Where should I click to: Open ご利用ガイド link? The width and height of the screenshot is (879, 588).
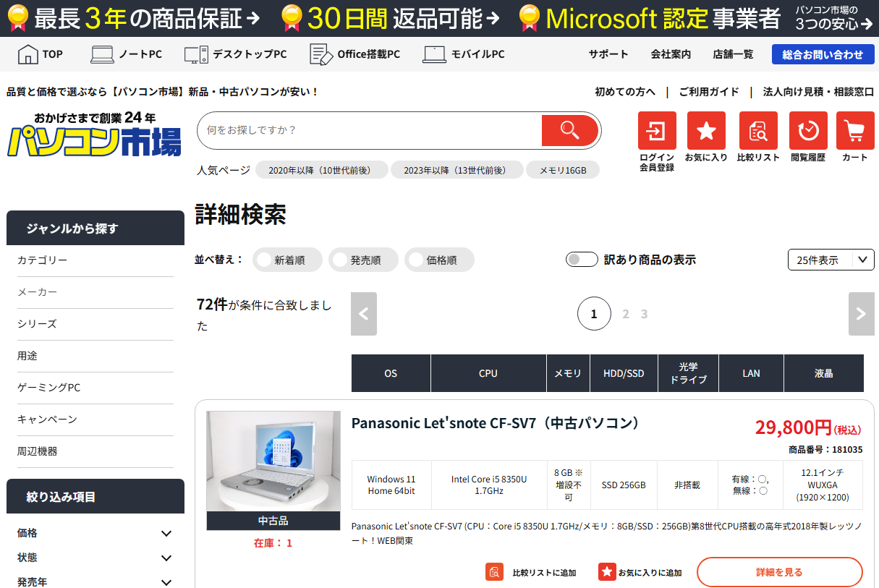[x=709, y=92]
